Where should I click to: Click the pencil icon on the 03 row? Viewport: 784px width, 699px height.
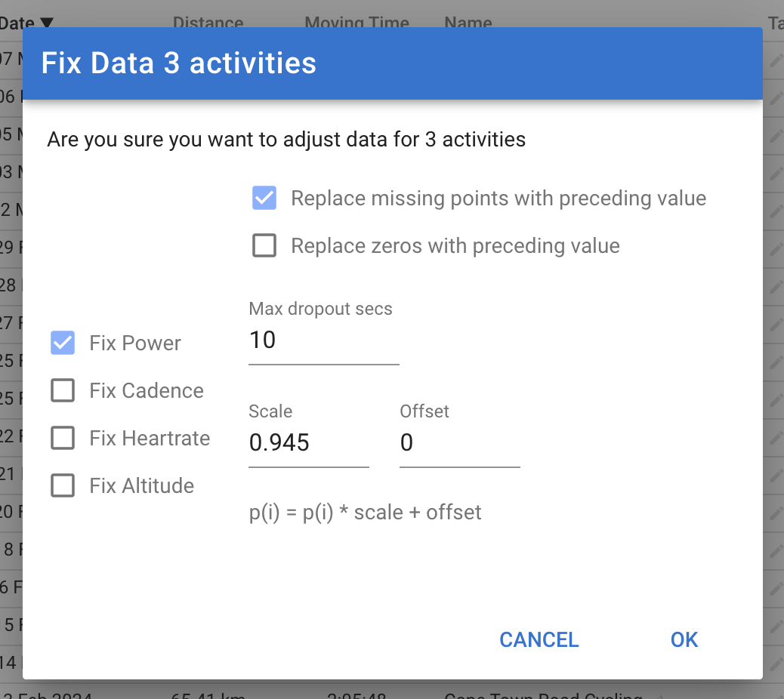click(776, 173)
